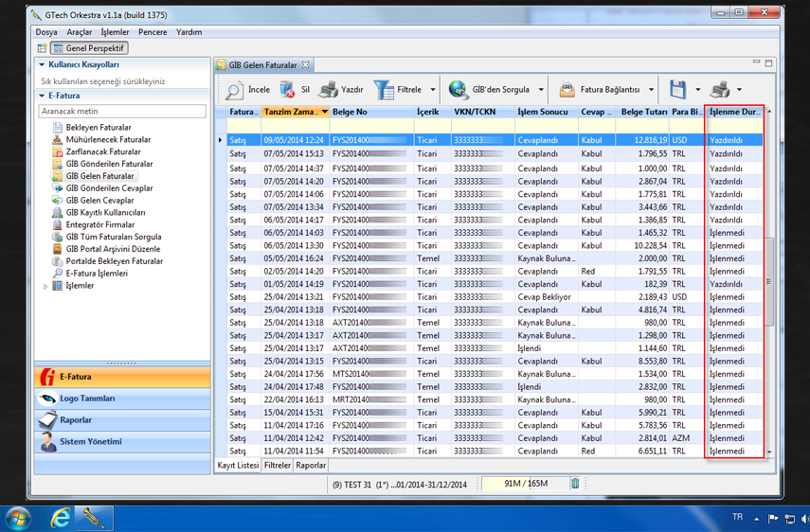Image resolution: width=810 pixels, height=532 pixels.
Task: Click the İşlenme Durumu column header
Action: (734, 112)
